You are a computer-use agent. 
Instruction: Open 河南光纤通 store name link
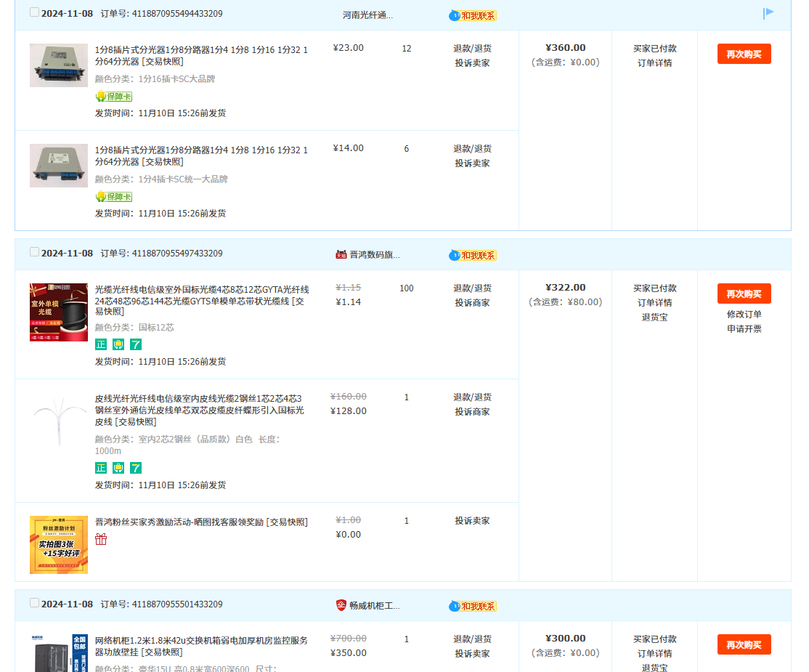click(367, 15)
